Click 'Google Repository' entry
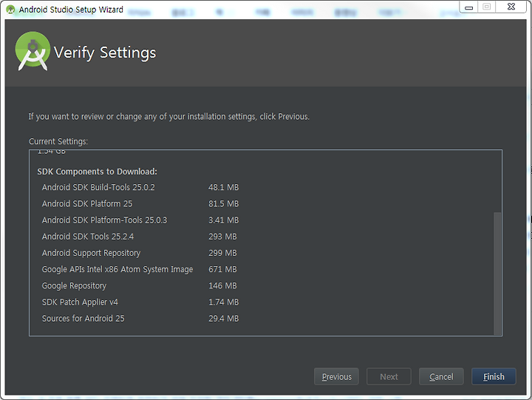 point(75,285)
